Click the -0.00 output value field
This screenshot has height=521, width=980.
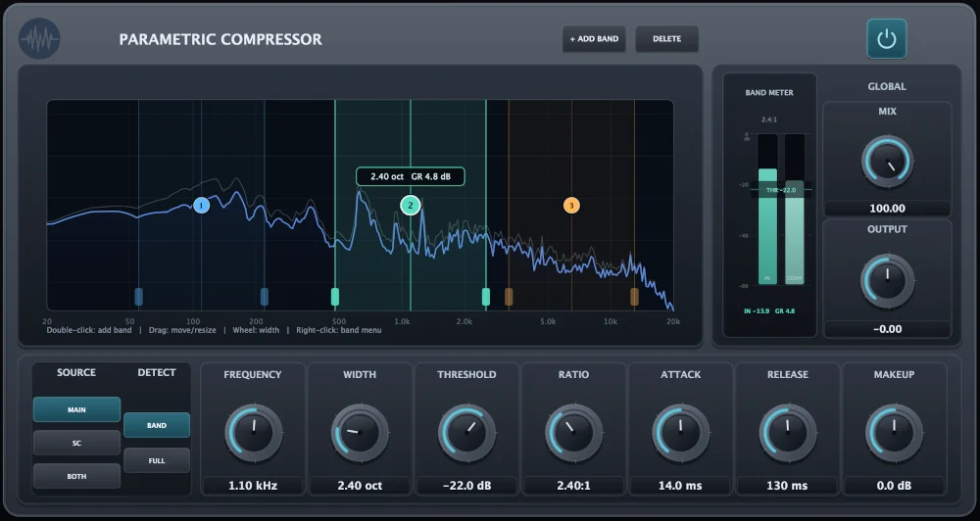[x=887, y=329]
